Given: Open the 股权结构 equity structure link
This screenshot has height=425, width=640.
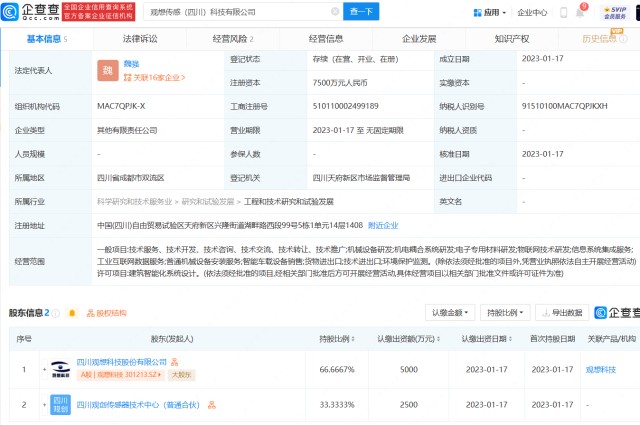Looking at the screenshot, I should [107, 313].
